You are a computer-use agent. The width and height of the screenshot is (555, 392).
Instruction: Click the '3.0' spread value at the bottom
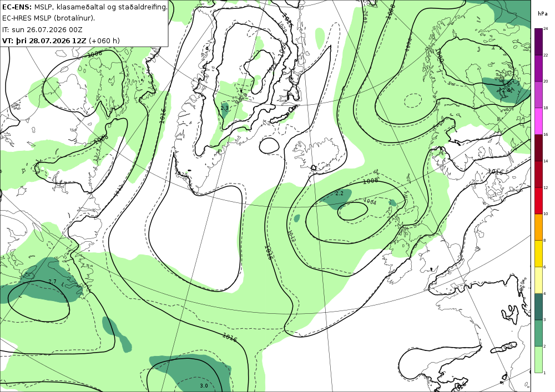pos(204,386)
